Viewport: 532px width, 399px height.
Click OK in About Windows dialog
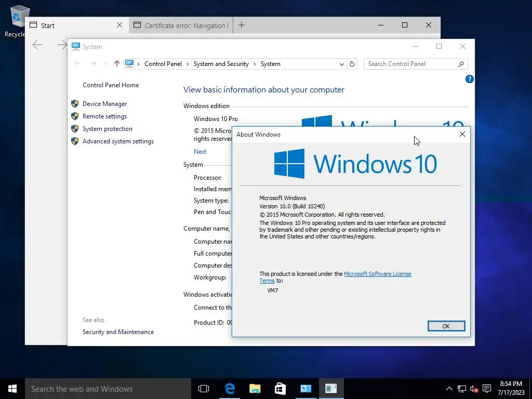[446, 326]
